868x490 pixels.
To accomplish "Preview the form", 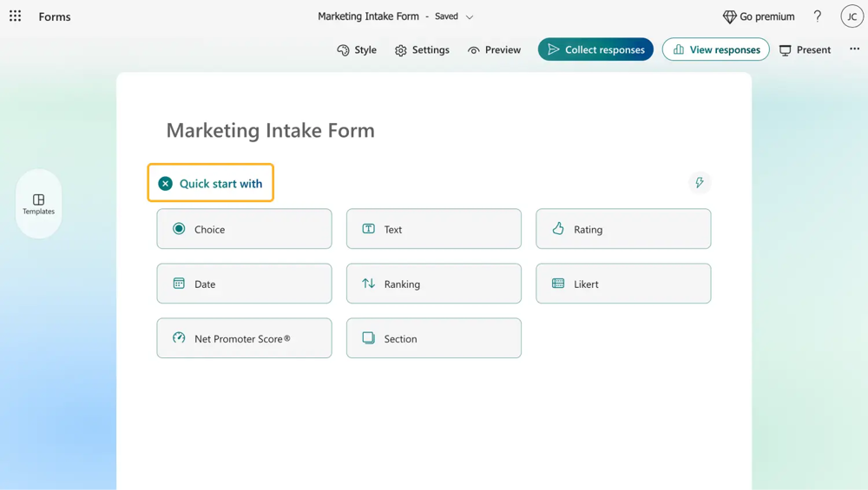I will pyautogui.click(x=494, y=50).
